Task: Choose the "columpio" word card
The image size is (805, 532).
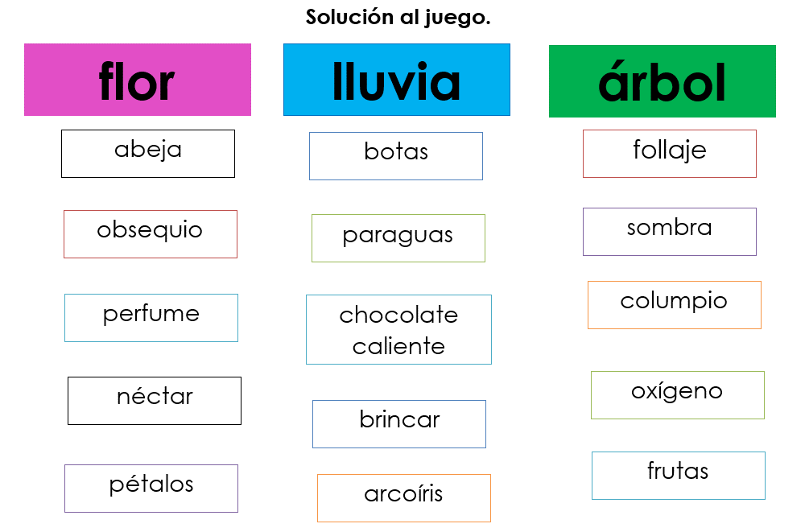Action: tap(675, 304)
